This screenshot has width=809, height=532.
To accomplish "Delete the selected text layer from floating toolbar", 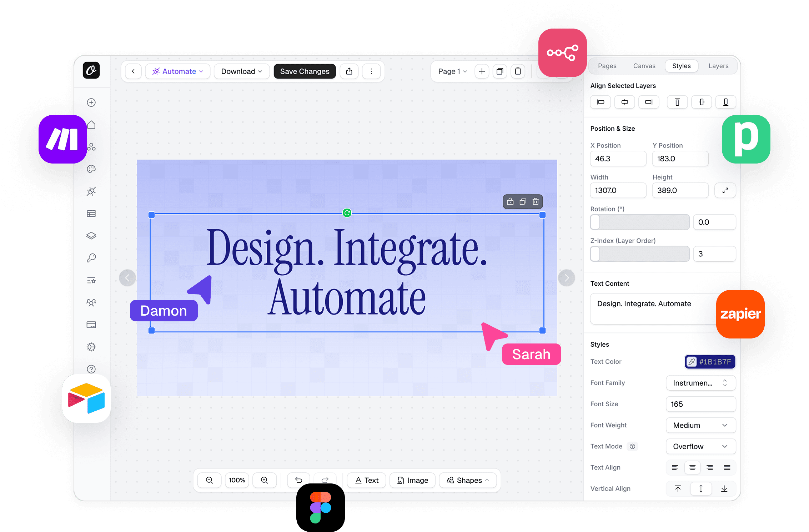I will point(536,201).
